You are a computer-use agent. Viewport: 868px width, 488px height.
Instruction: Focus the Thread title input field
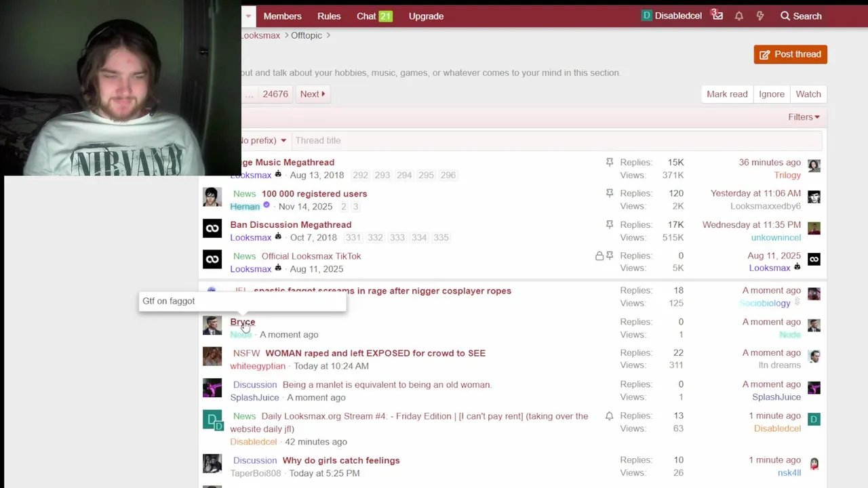pos(557,140)
